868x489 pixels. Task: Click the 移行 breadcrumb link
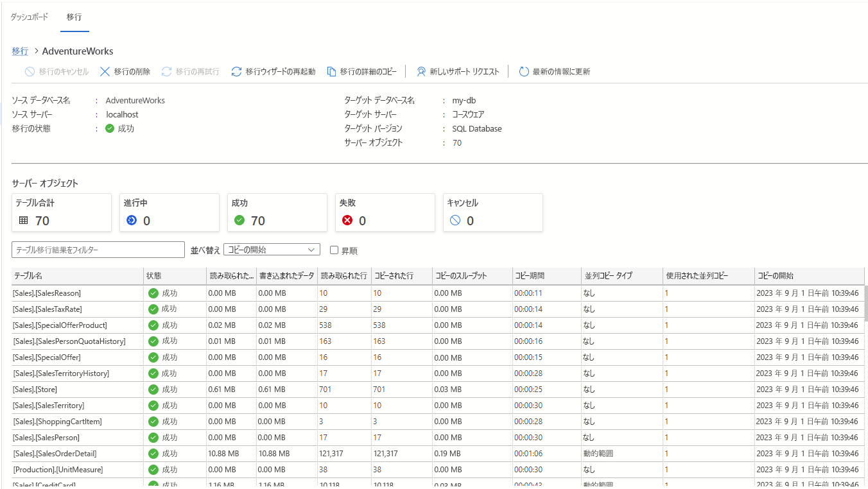pyautogui.click(x=20, y=51)
